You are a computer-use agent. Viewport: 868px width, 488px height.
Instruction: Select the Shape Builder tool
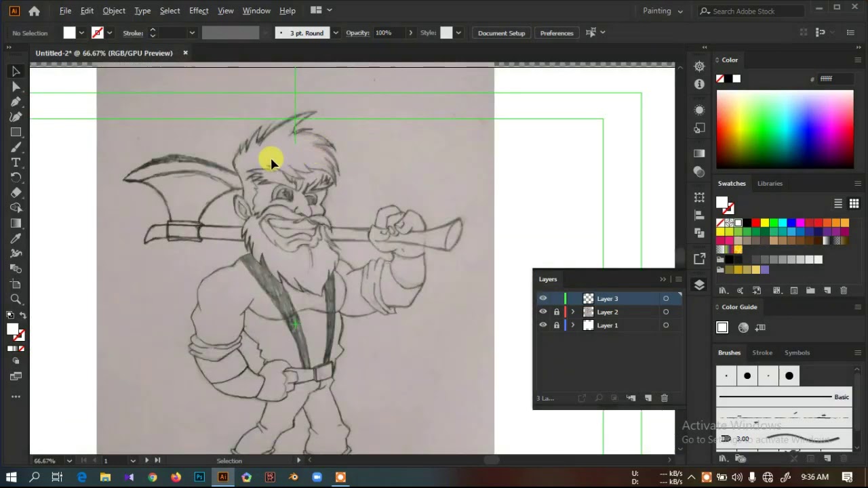pyautogui.click(x=16, y=208)
